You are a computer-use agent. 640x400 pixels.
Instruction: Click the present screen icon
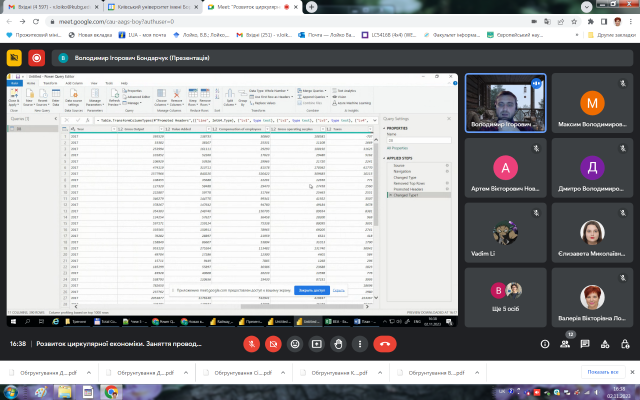click(x=317, y=342)
